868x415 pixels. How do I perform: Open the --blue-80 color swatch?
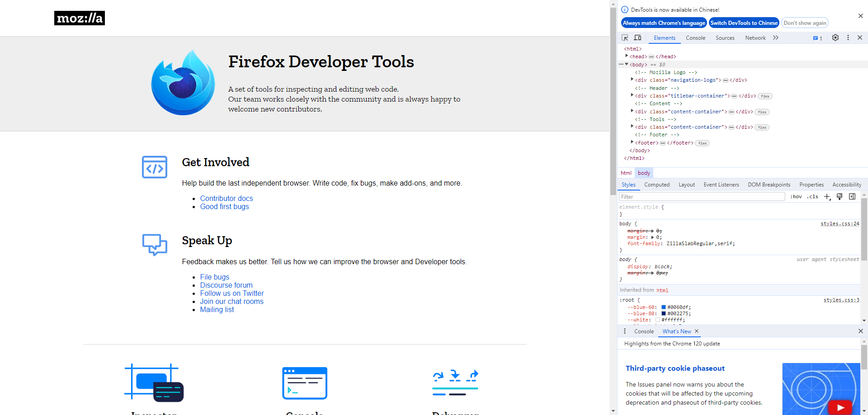(x=664, y=314)
